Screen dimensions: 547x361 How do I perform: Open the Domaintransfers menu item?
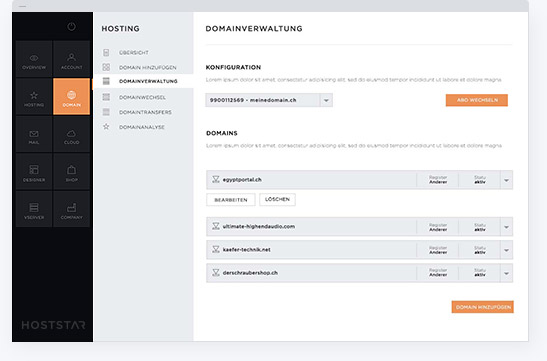(x=145, y=112)
